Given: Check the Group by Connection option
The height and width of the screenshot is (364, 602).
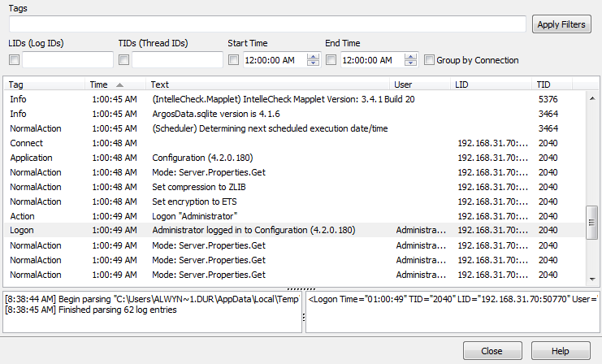Looking at the screenshot, I should pos(429,60).
